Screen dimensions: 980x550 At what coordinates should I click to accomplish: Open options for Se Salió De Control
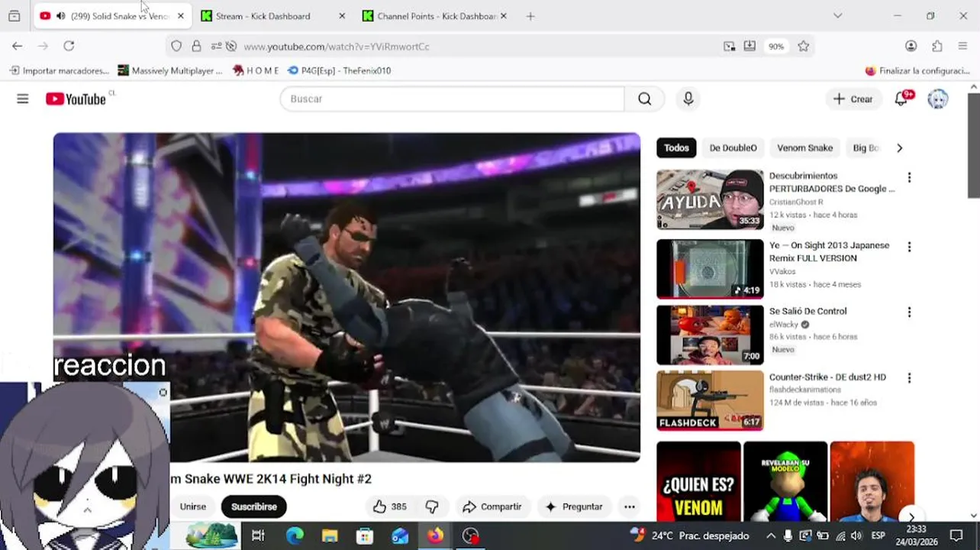coord(909,312)
